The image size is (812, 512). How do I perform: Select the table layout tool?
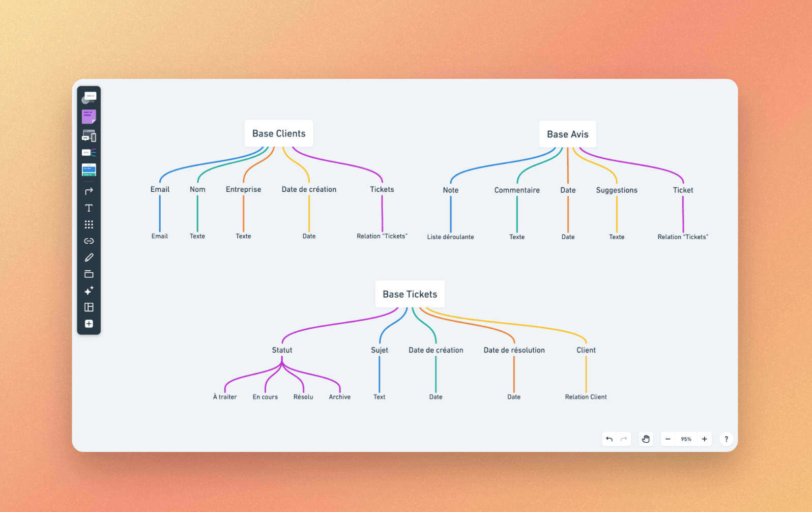89,307
